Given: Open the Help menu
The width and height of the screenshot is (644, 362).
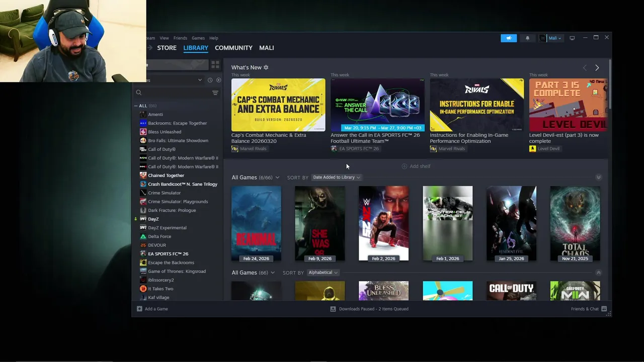Looking at the screenshot, I should pos(214,38).
